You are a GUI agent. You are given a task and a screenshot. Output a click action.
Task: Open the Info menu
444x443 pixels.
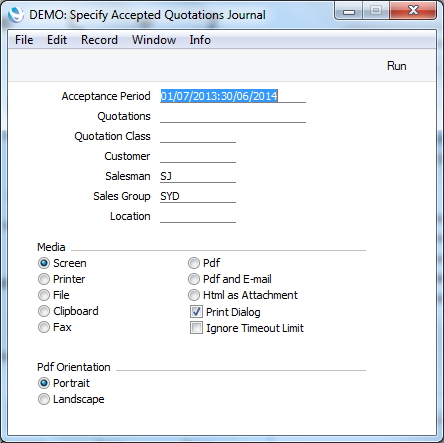coord(200,40)
